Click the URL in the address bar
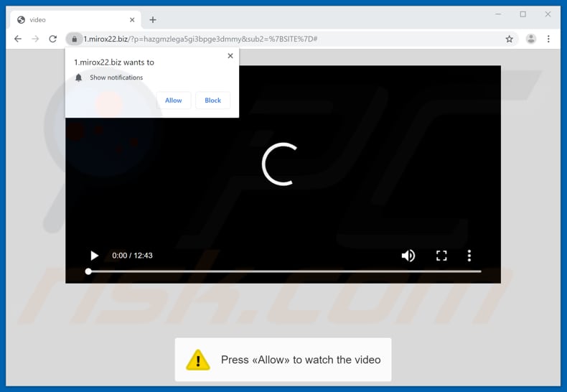 click(x=200, y=39)
